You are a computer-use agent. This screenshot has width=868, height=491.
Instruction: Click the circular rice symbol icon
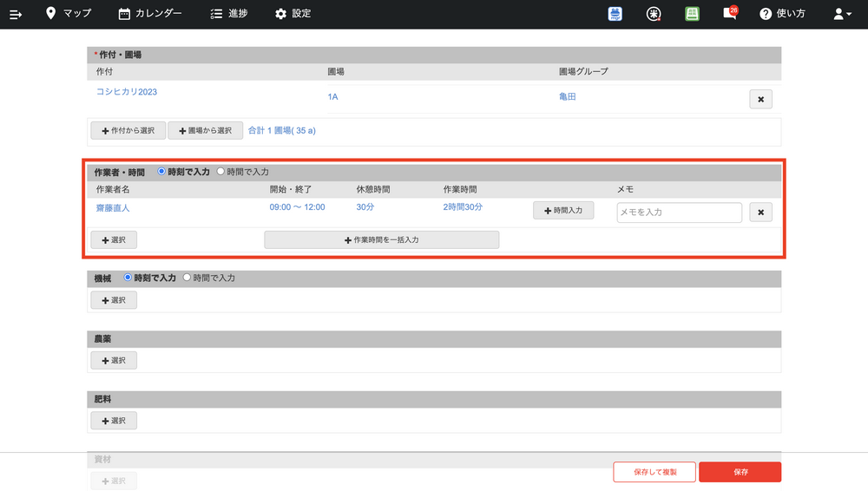point(654,14)
